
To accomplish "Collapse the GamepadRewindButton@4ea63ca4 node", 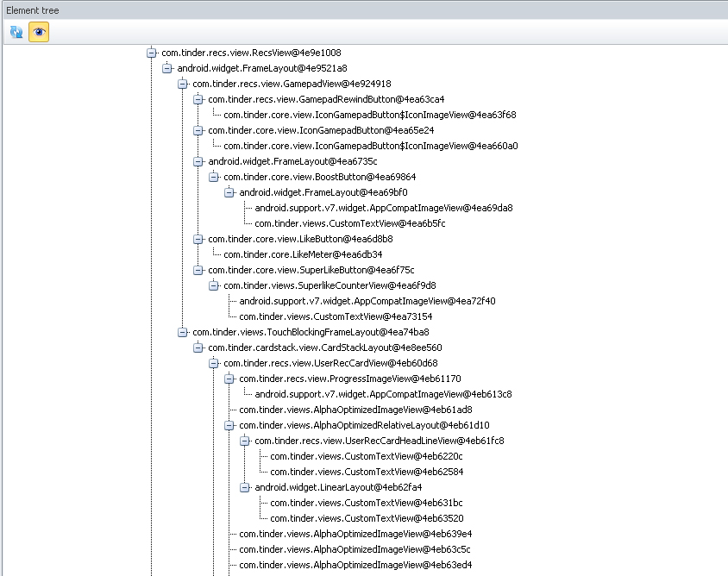I will click(x=198, y=99).
